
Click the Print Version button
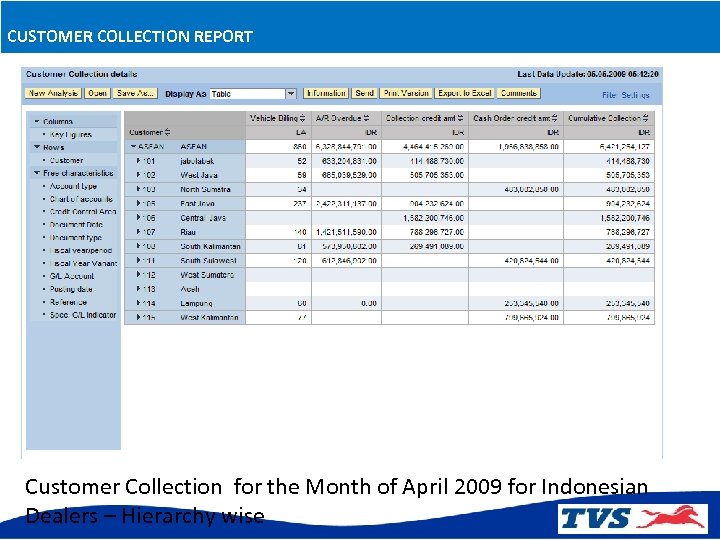(x=406, y=93)
